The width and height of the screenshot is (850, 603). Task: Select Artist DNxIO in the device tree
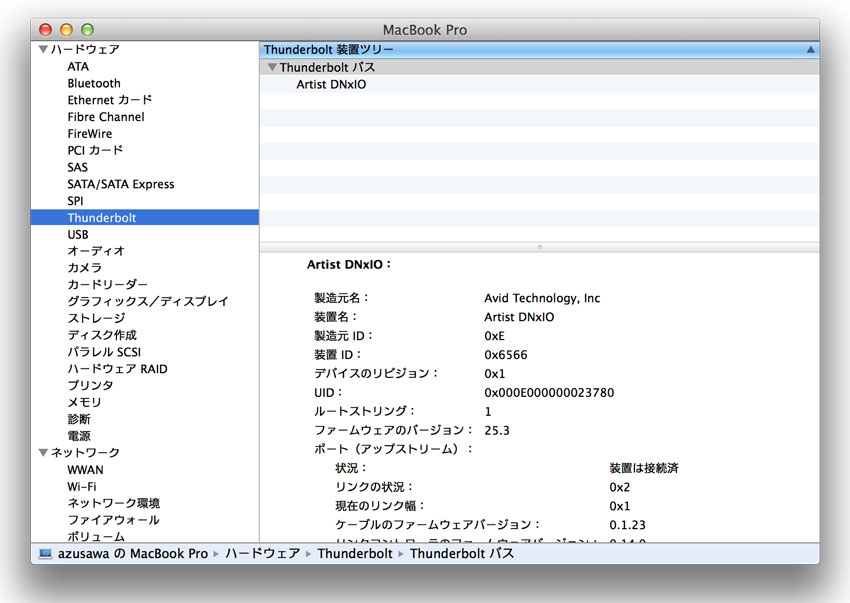coord(330,84)
